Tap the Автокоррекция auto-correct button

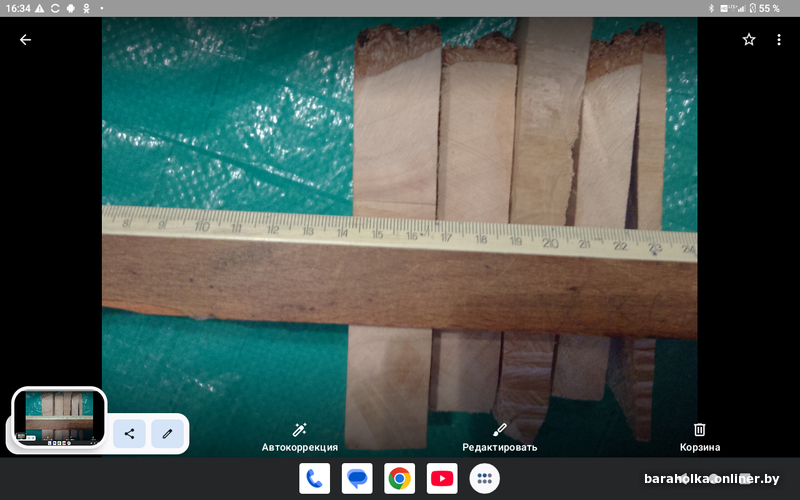299,437
